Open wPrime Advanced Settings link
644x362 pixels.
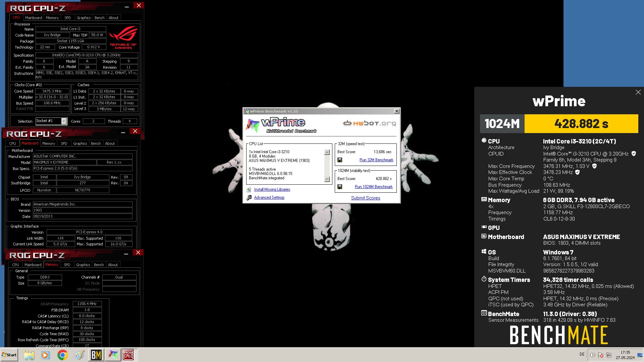click(x=269, y=198)
